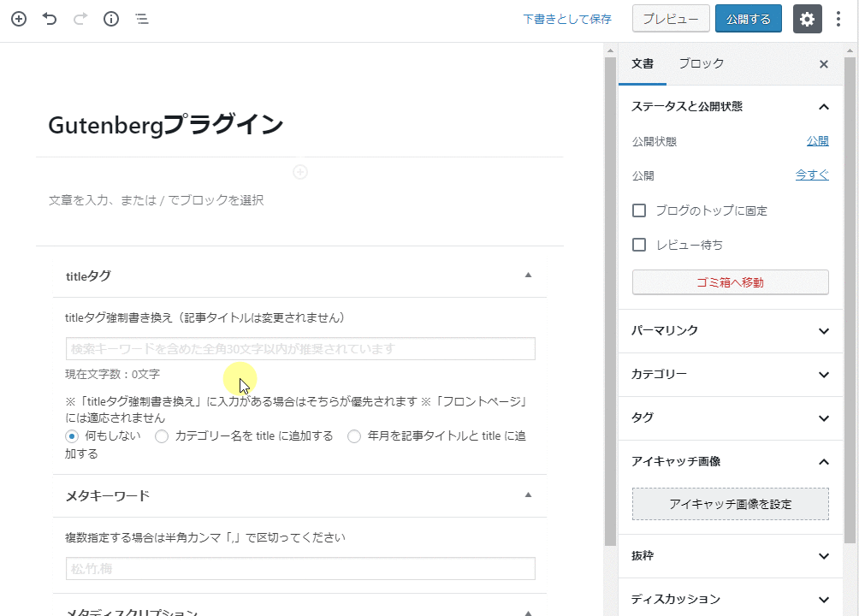Screen dimensions: 859x616
Task: Check the ブログのトップに固定 checkbox
Action: point(639,210)
